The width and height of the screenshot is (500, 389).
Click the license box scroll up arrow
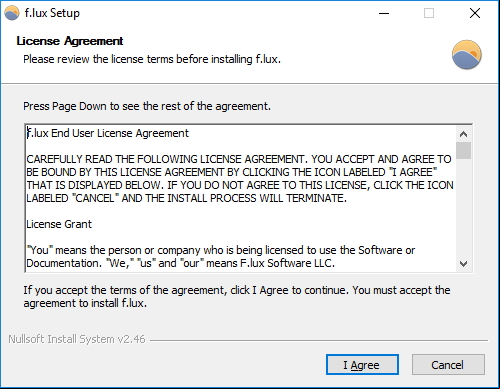[463, 134]
